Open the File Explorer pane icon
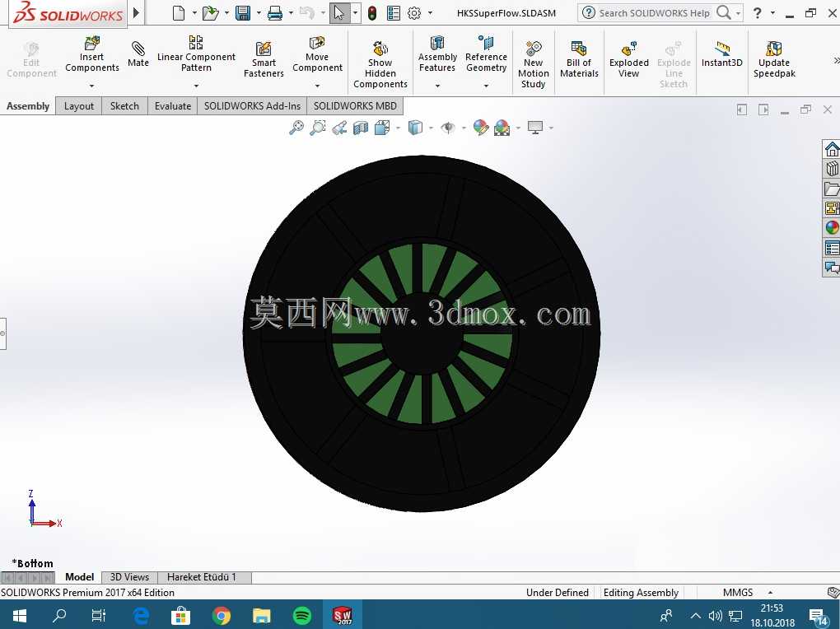 [x=832, y=188]
